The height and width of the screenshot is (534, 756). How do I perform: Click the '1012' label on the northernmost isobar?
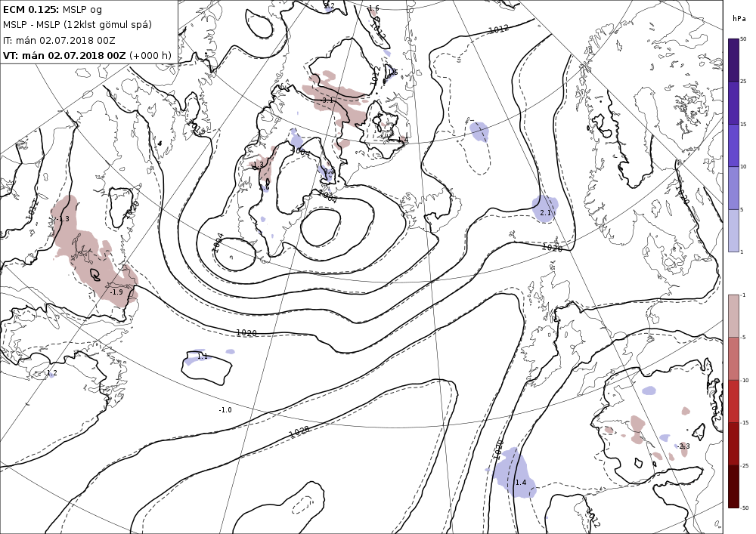(x=498, y=29)
